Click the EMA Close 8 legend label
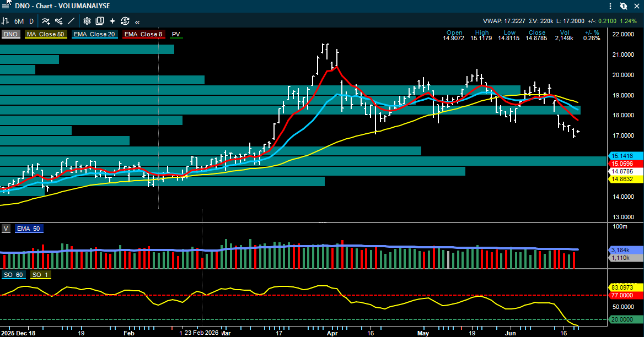 click(x=143, y=35)
